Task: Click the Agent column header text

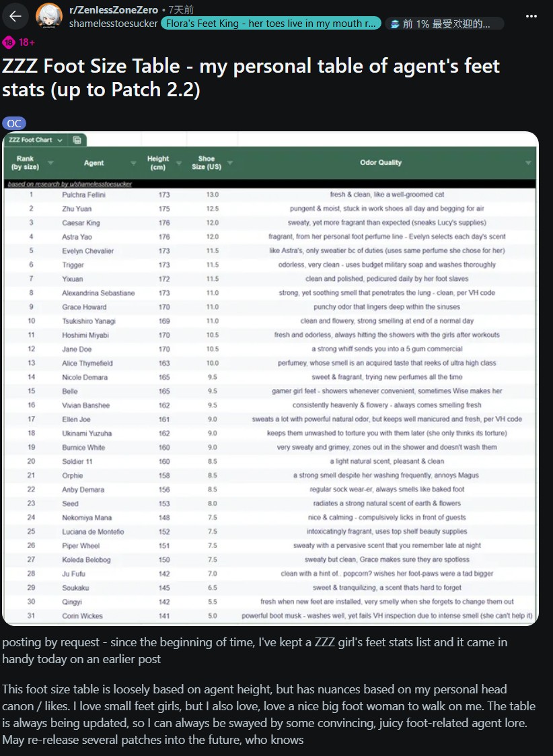Action: tap(94, 163)
